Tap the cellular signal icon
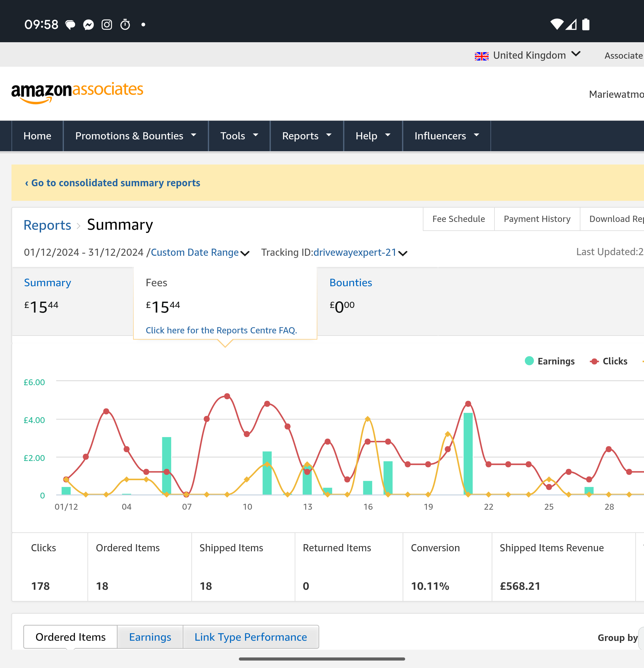This screenshot has width=644, height=668. pos(571,24)
